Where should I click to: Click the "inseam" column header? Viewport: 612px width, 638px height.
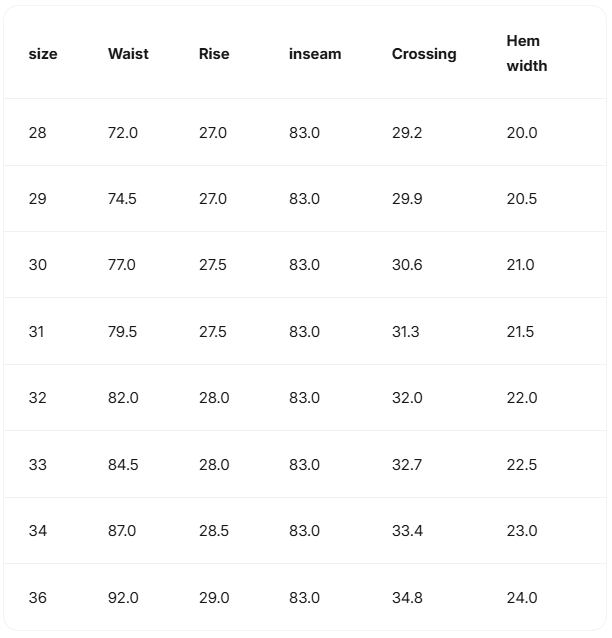[315, 54]
